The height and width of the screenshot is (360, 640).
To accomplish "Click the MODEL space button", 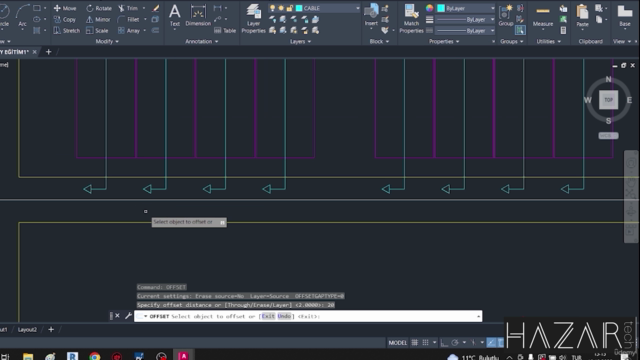I will (398, 342).
